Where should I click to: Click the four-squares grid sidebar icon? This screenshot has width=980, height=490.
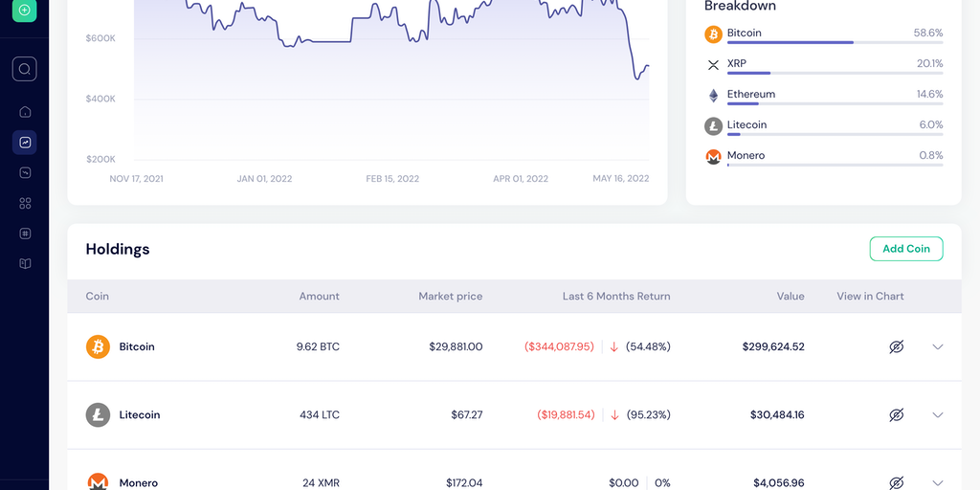click(x=25, y=203)
